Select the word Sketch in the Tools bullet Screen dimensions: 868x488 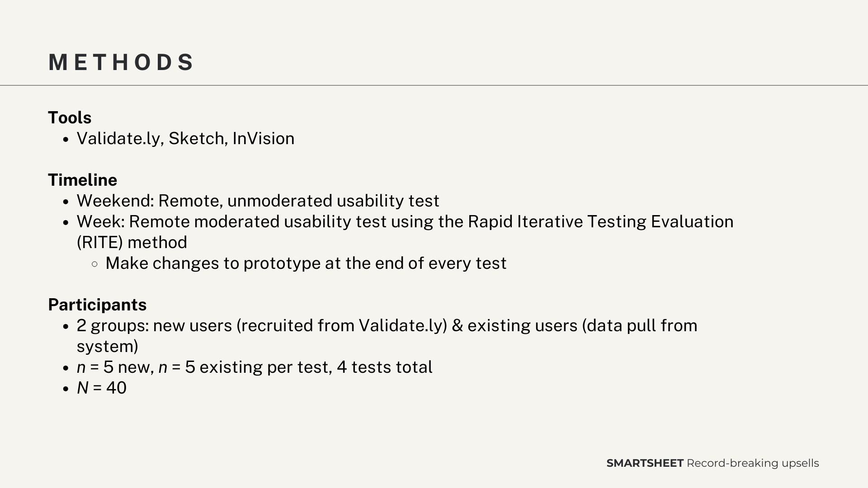[x=196, y=139]
